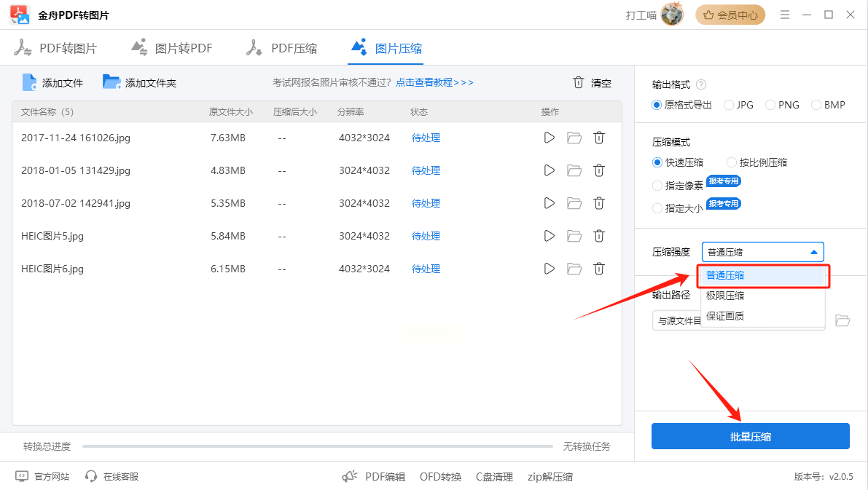Browse output path with folder icon
This screenshot has height=490, width=868.
tap(842, 320)
